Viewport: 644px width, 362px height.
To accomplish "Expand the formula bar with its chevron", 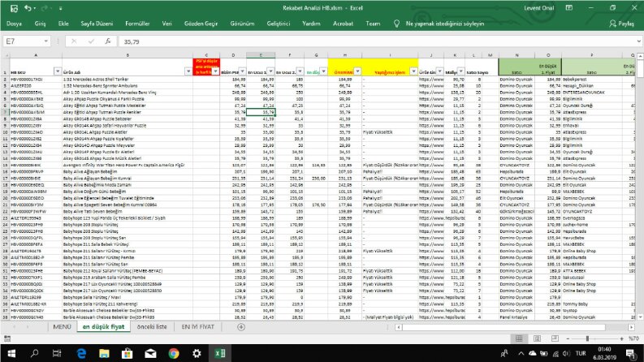I will (639, 41).
